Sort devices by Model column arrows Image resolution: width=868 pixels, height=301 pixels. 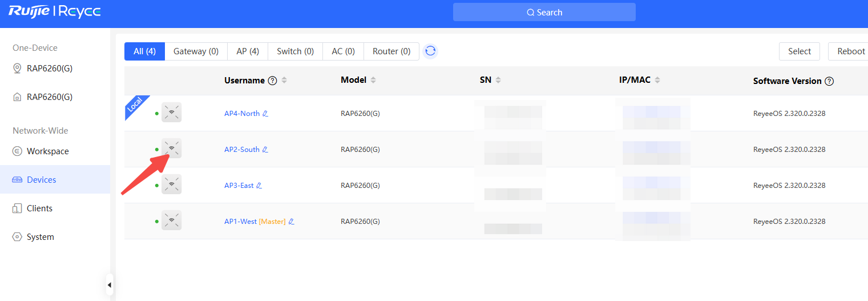pos(373,81)
